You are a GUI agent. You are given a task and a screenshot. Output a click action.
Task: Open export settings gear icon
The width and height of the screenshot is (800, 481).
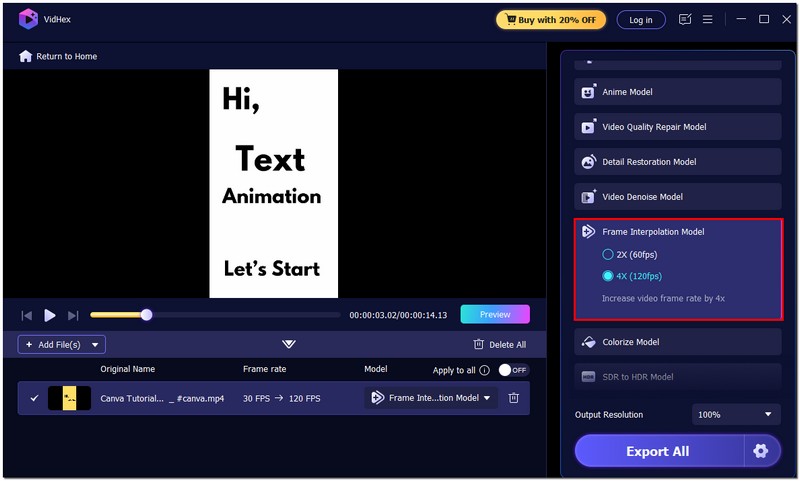(x=760, y=451)
